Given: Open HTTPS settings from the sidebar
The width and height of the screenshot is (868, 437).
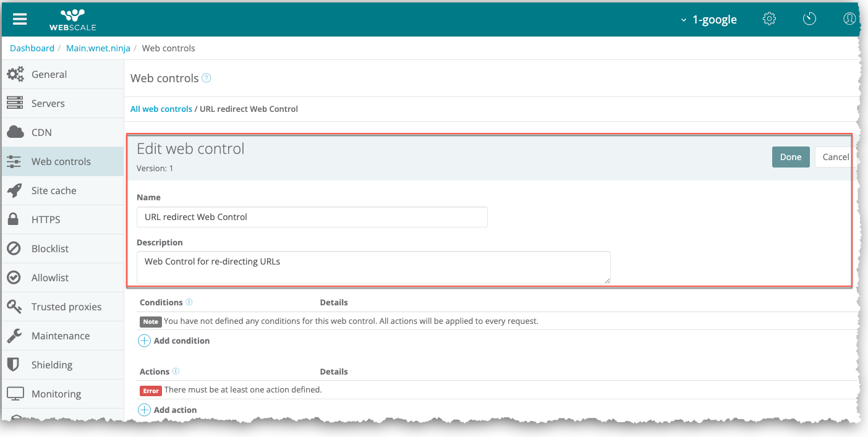Looking at the screenshot, I should click(x=46, y=219).
